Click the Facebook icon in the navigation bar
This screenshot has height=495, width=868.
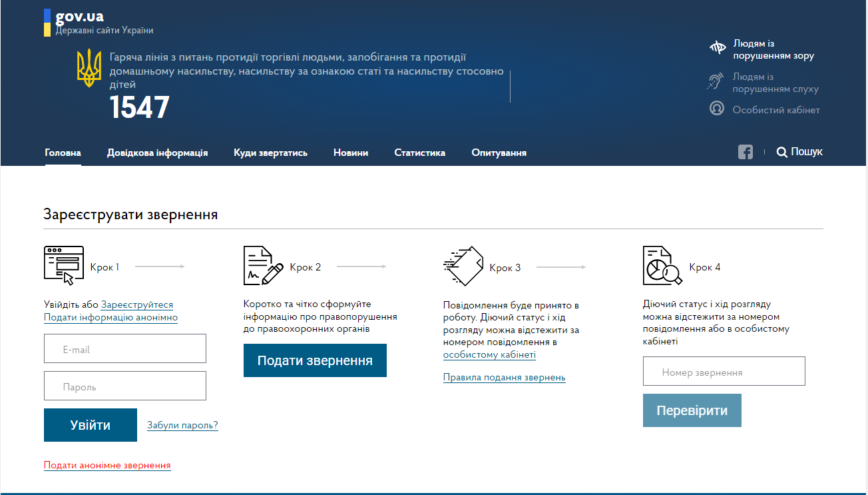(745, 152)
